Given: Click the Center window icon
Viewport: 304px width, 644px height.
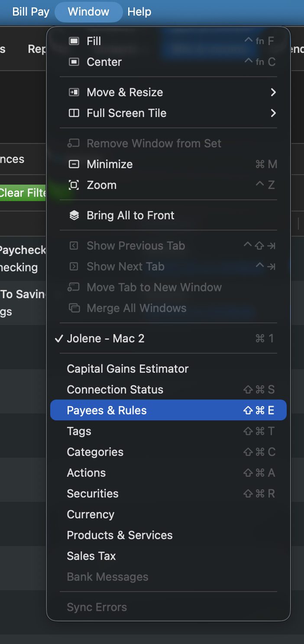Looking at the screenshot, I should point(74,62).
